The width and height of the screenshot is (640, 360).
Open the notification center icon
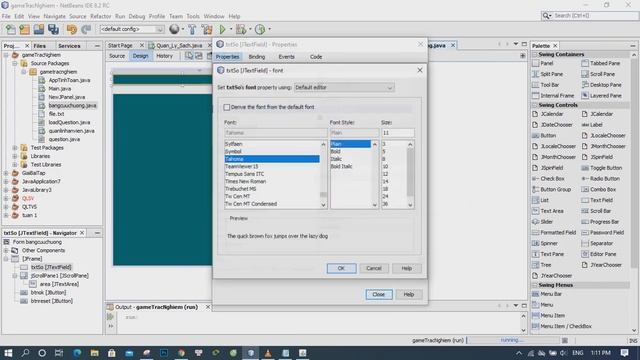pos(624,353)
